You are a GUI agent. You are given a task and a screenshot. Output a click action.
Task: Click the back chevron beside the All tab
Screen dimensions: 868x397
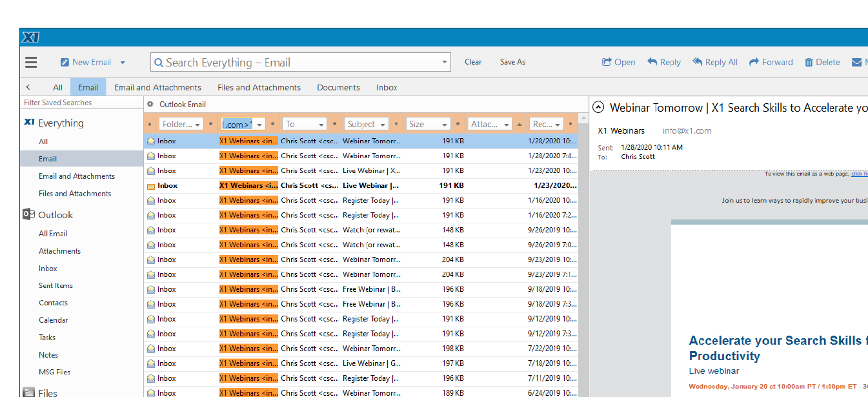[28, 87]
